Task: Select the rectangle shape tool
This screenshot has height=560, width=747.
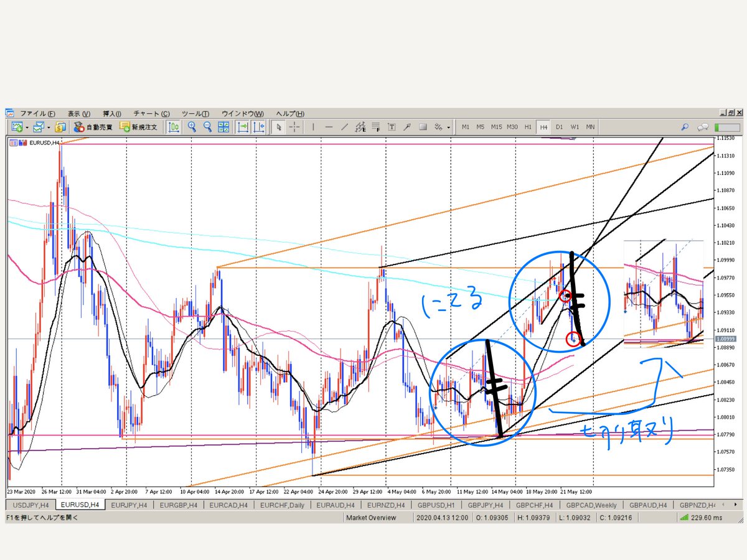Action: (x=423, y=127)
